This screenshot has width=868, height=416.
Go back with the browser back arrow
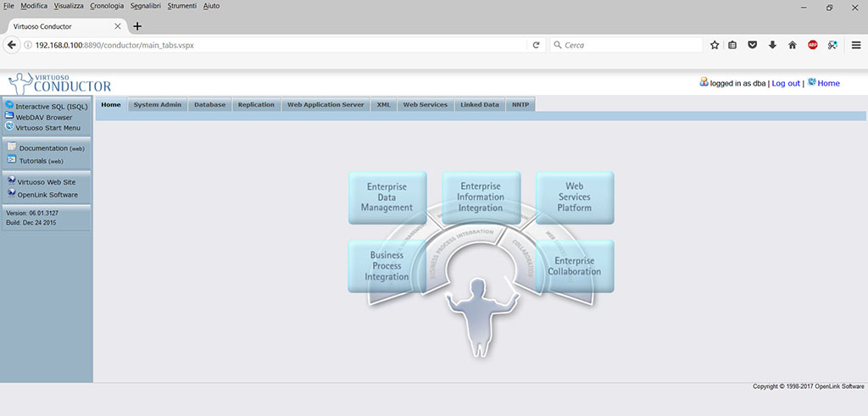(11, 45)
